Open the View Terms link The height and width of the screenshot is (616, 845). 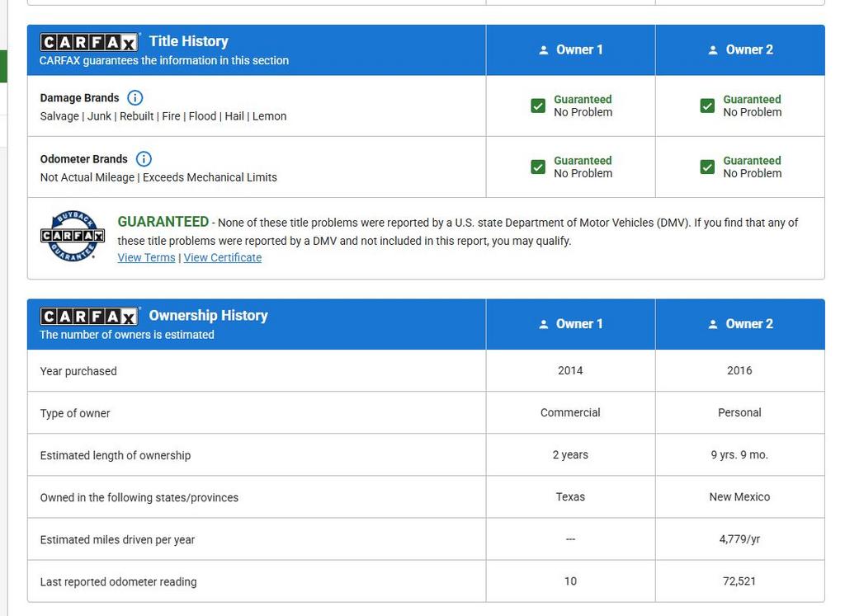click(146, 257)
